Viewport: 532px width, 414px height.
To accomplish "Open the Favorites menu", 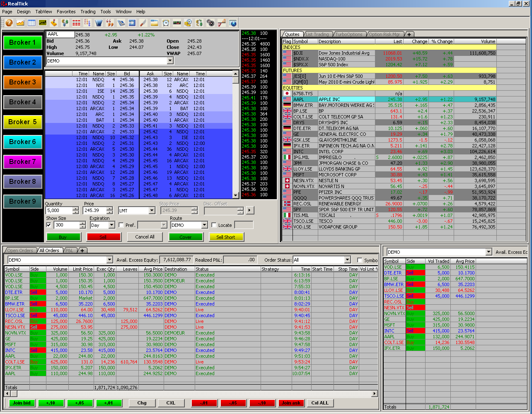I will pyautogui.click(x=66, y=12).
